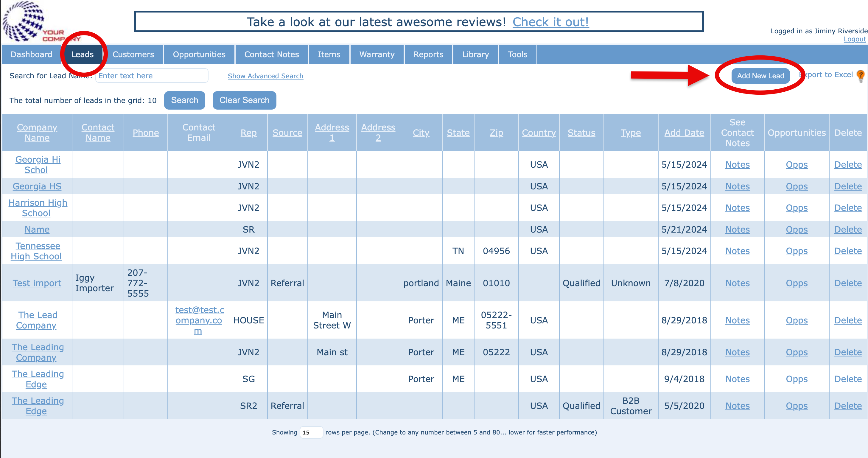Open the Customers tab
The height and width of the screenshot is (458, 868).
[133, 54]
